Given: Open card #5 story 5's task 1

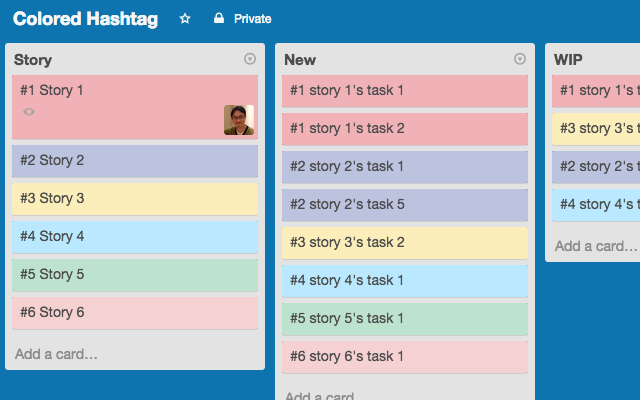Looking at the screenshot, I should coord(405,319).
